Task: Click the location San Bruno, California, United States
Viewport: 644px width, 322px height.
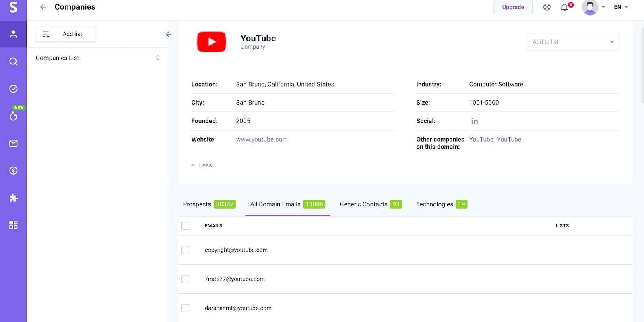Action: click(x=285, y=84)
